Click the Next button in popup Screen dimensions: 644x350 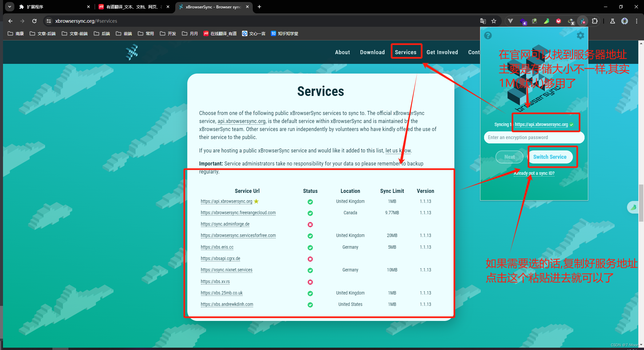click(x=509, y=157)
